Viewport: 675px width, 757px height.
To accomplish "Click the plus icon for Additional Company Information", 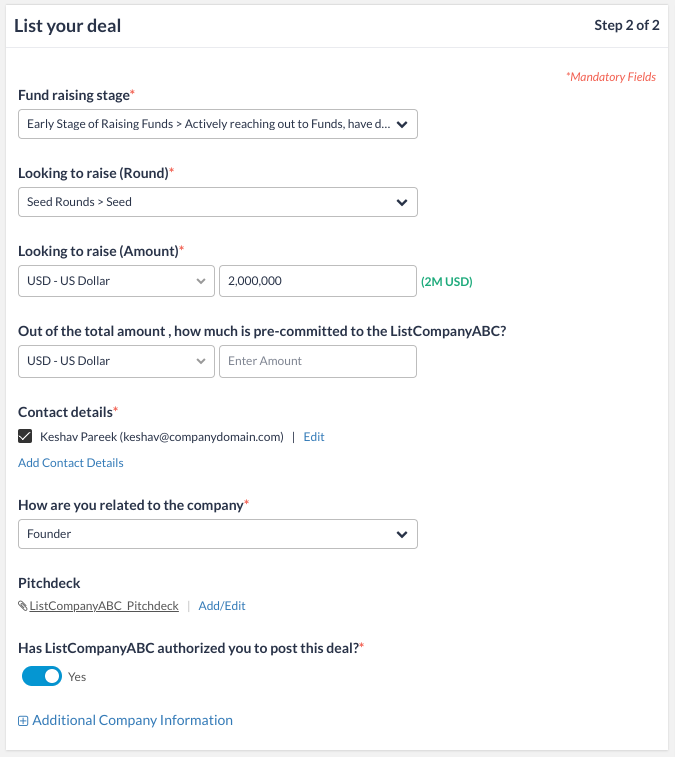I will point(23,721).
